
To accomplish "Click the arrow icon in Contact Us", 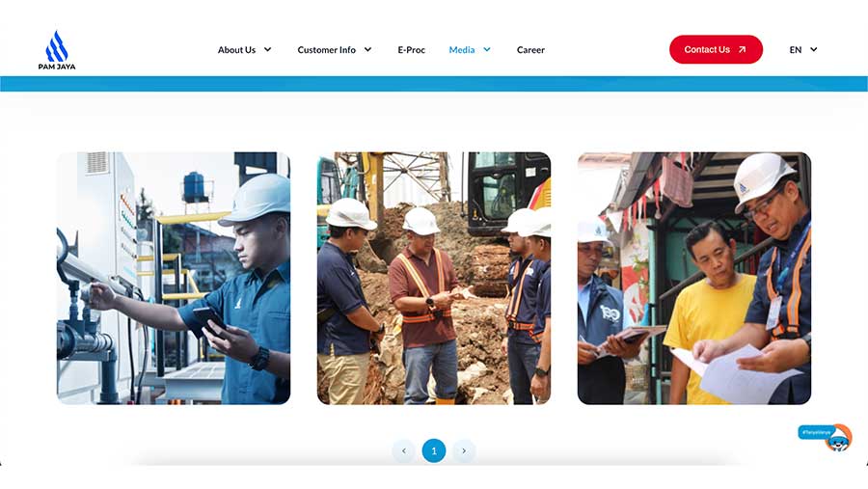I will 743,49.
